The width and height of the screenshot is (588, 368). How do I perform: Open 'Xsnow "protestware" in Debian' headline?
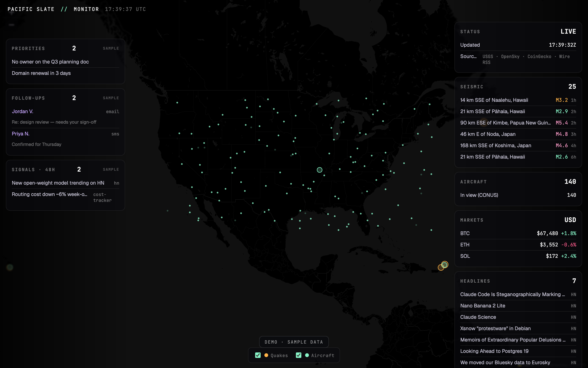(x=518, y=328)
